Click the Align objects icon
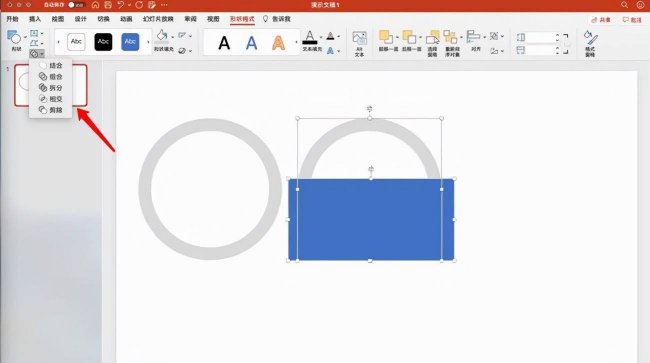 click(473, 37)
